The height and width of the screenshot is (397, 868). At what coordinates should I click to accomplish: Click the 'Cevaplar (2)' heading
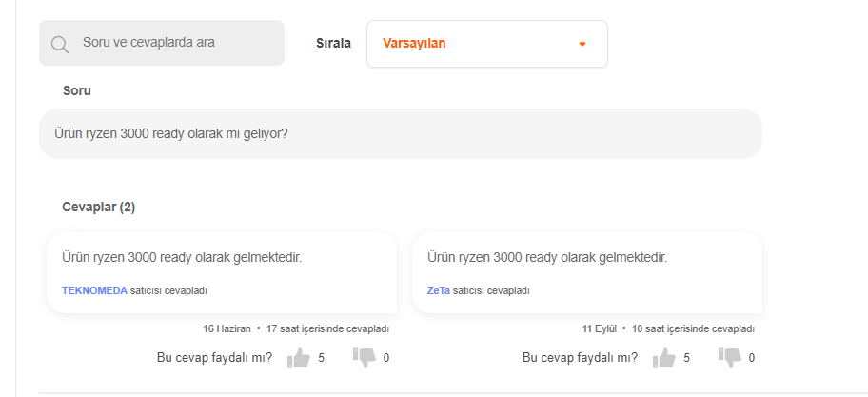[x=98, y=207]
